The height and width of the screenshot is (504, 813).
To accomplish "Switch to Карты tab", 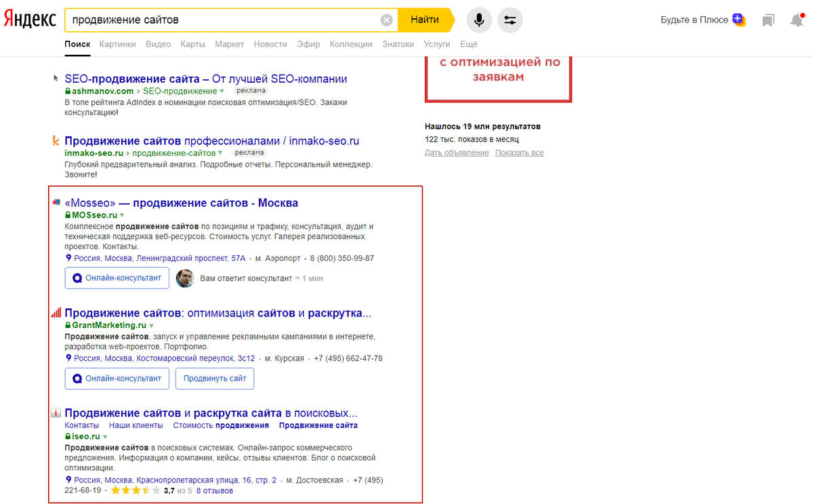I will coord(192,44).
